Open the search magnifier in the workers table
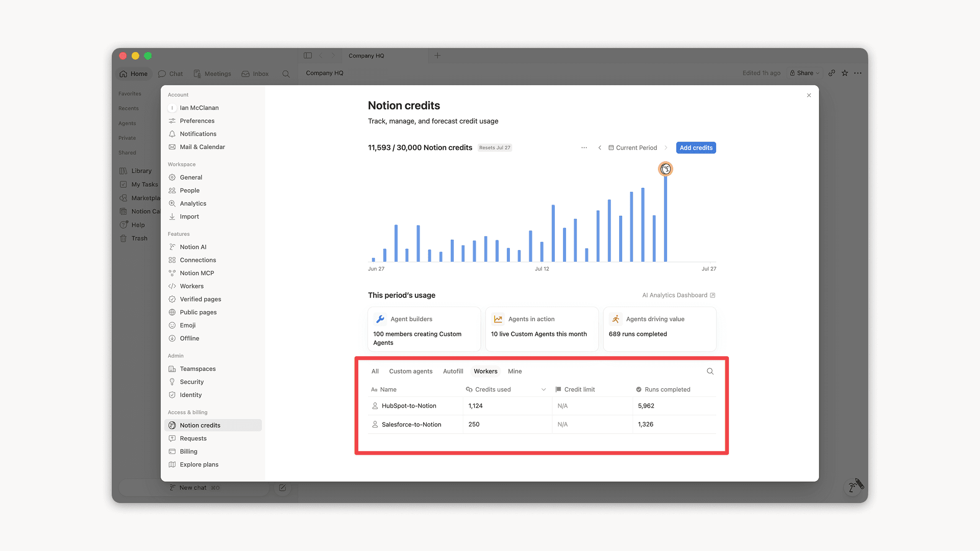 [x=710, y=371]
